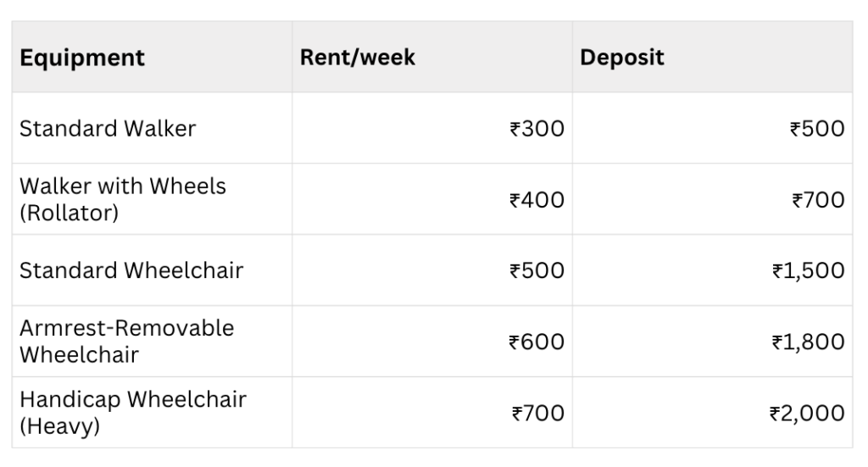Click the ₹600 rent value
This screenshot has height=467, width=868.
tap(537, 342)
